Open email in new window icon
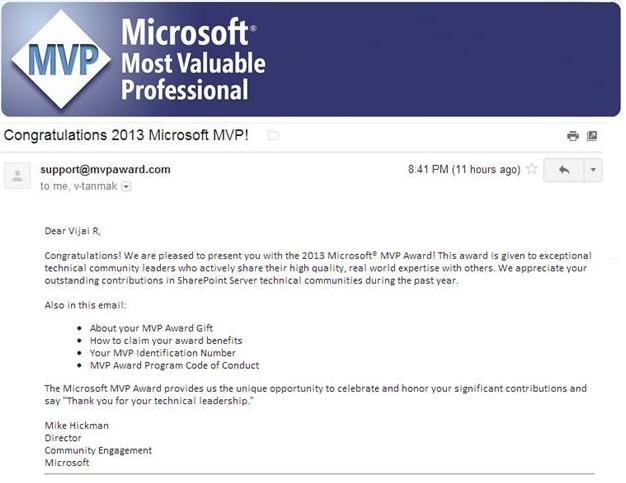Screen dimensions: 626x483 pos(592,136)
